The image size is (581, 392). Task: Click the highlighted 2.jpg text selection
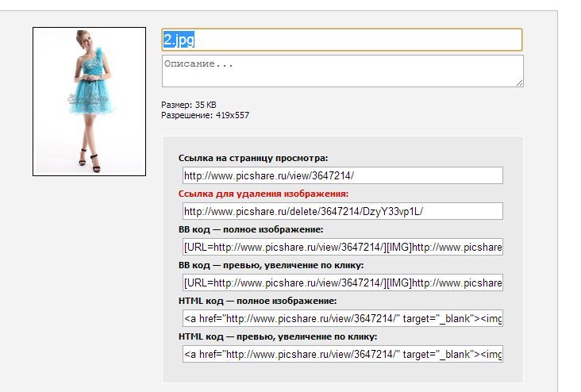tap(179, 40)
